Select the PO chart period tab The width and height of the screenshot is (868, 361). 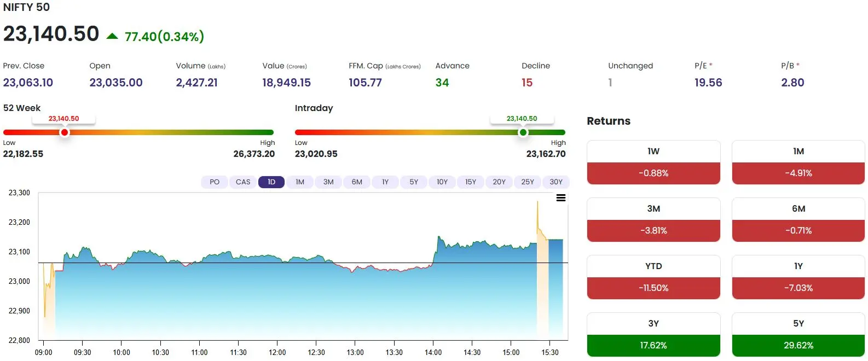pyautogui.click(x=215, y=182)
